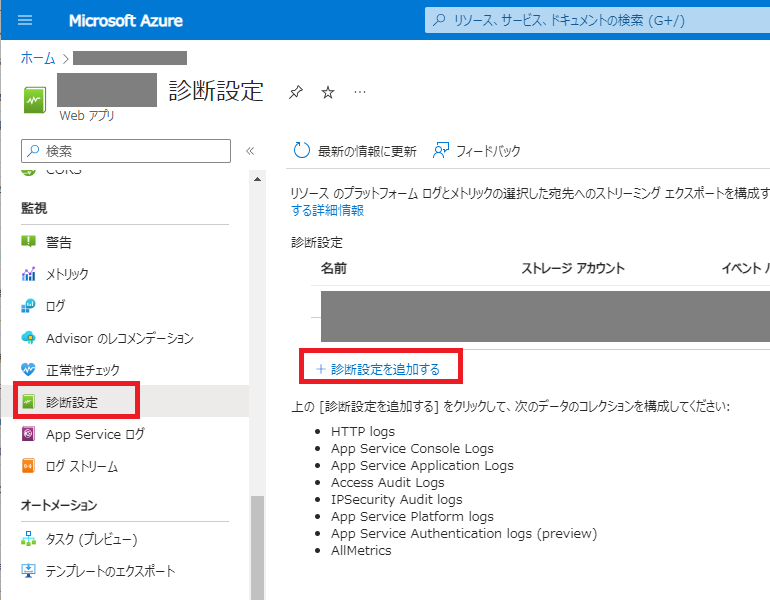Add the page to favorites with the star

[328, 92]
